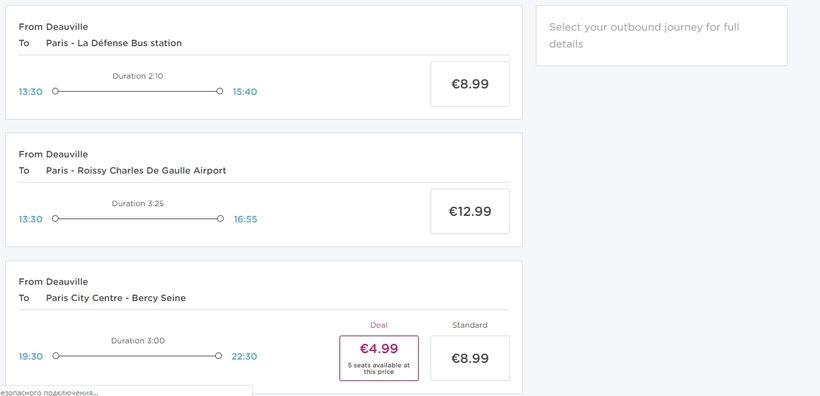Click the 'Select your outbound journey' details panel
This screenshot has width=820, height=396.
click(662, 36)
